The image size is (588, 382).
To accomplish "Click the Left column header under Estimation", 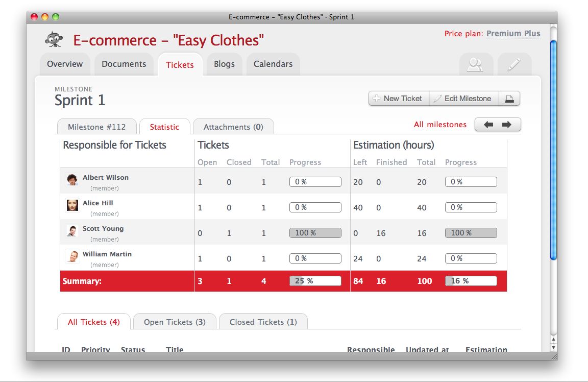I will [x=360, y=162].
